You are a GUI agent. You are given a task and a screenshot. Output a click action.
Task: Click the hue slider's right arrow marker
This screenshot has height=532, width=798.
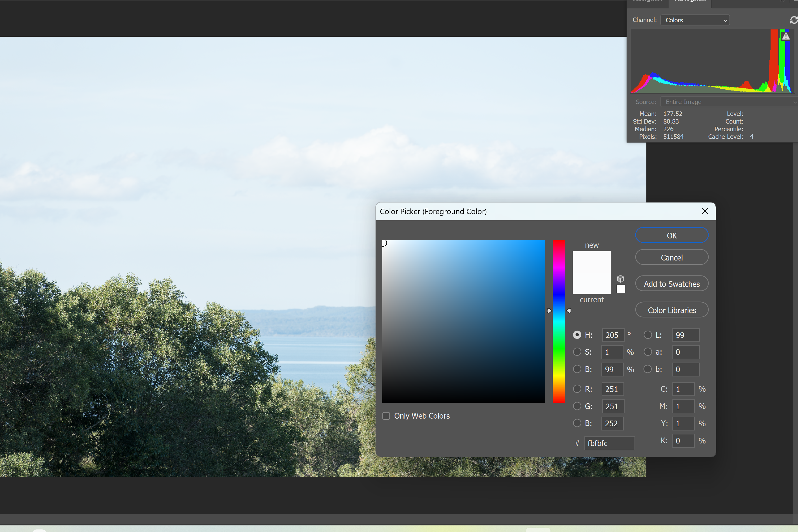click(569, 311)
